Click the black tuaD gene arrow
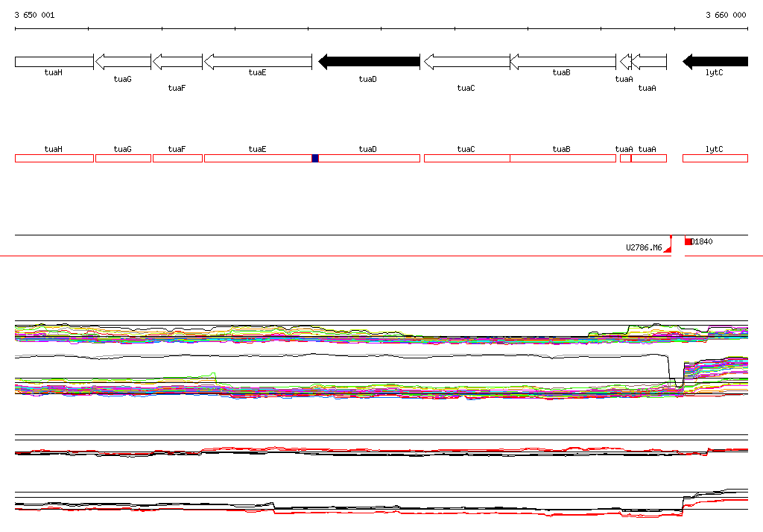 tap(369, 62)
